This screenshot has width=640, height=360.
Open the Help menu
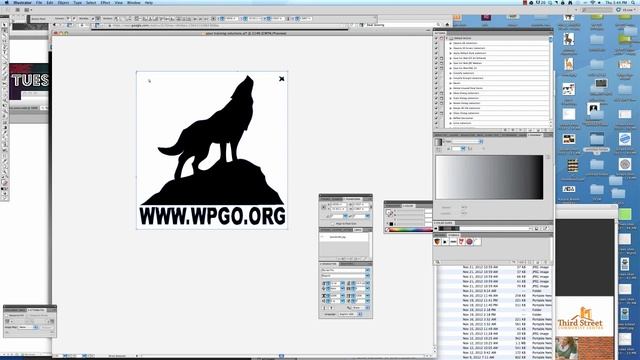pos(149,2)
